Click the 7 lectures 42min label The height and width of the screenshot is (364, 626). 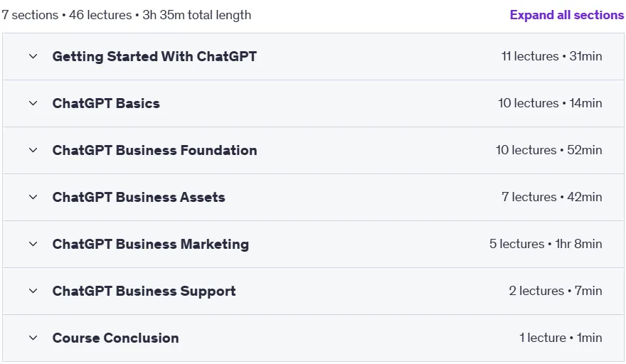point(552,197)
